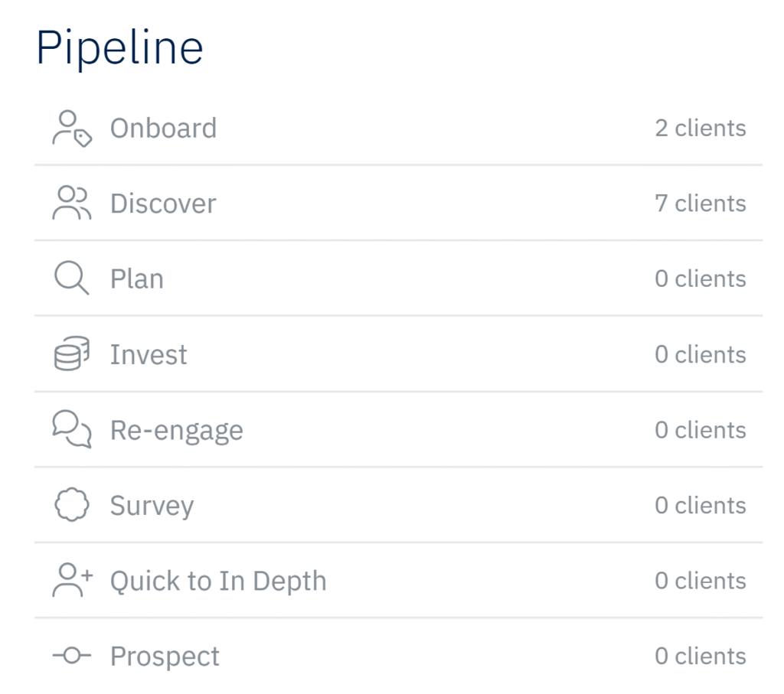784x694 pixels.
Task: View the 7 clients in Discover
Action: (700, 204)
